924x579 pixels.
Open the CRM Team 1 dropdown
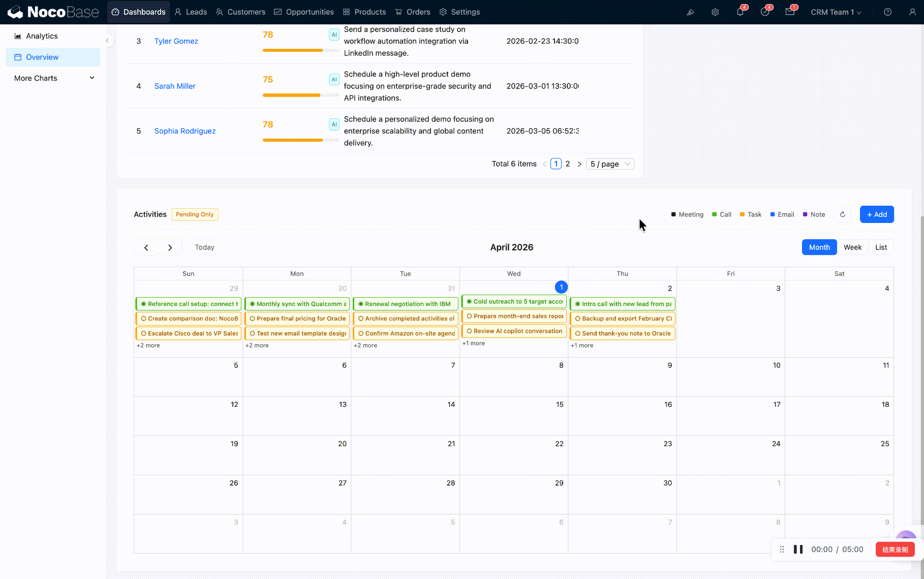(836, 12)
